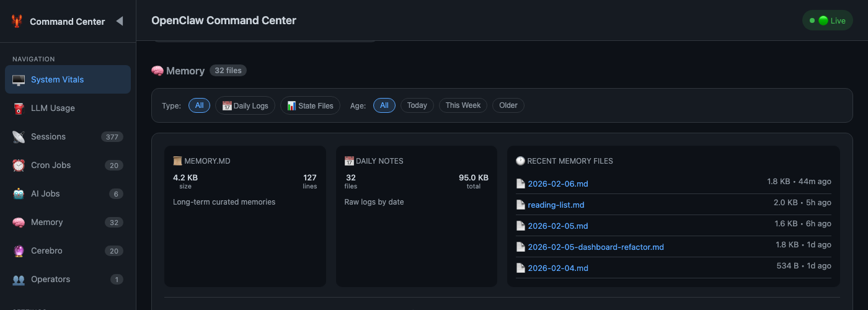Click the LLM Usage fuel icon
The width and height of the screenshot is (868, 310).
click(x=19, y=108)
